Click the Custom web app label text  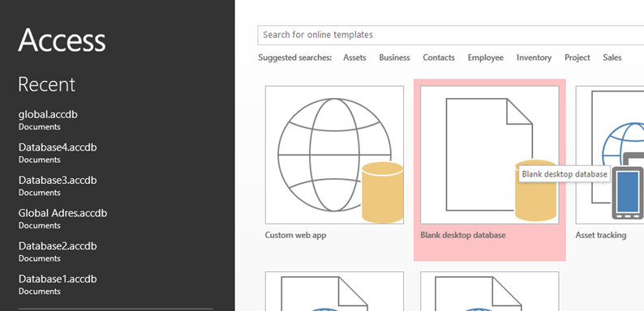pyautogui.click(x=296, y=236)
